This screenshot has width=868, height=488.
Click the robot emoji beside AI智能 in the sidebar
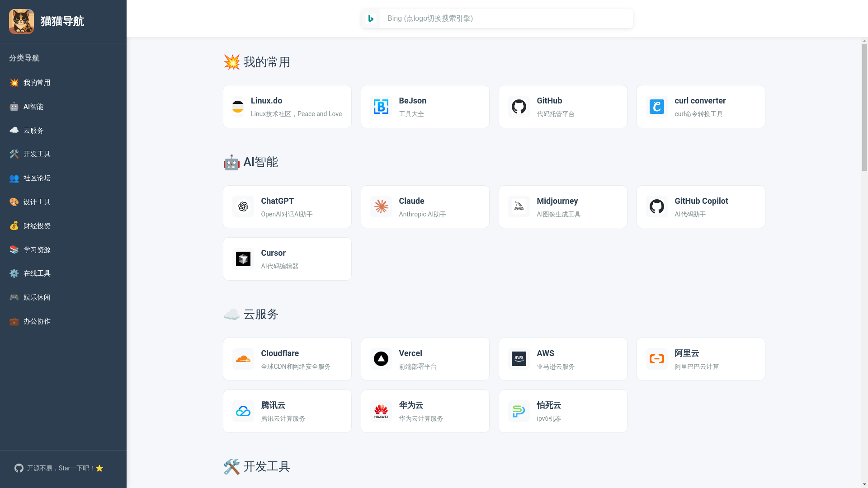pos(14,107)
